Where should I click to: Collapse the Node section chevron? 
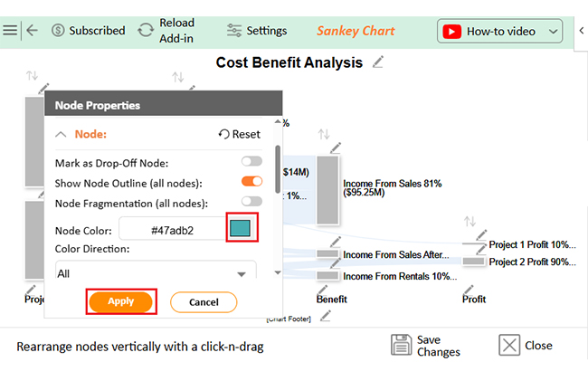click(x=61, y=134)
